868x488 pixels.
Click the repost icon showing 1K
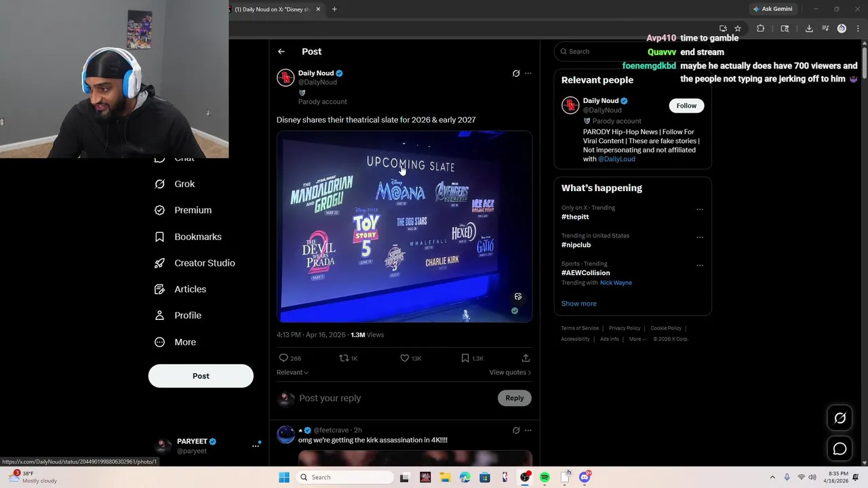click(x=344, y=358)
